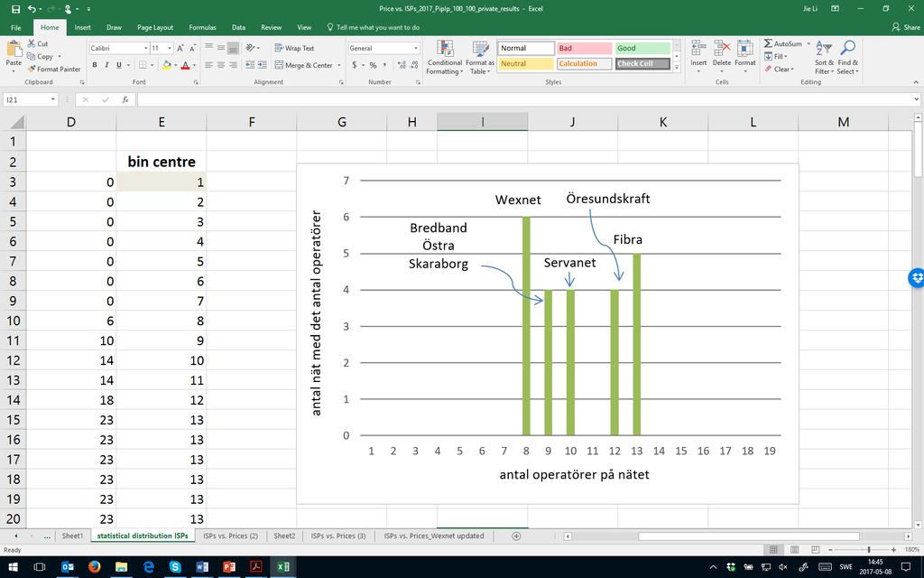Image resolution: width=924 pixels, height=578 pixels.
Task: Click the zoom in plus button
Action: click(x=893, y=549)
